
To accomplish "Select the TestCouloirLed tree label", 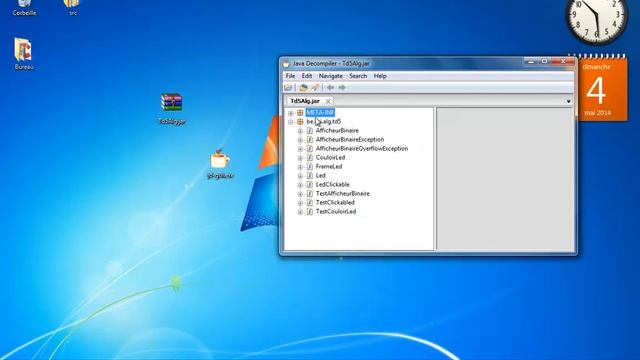I will pos(336,211).
